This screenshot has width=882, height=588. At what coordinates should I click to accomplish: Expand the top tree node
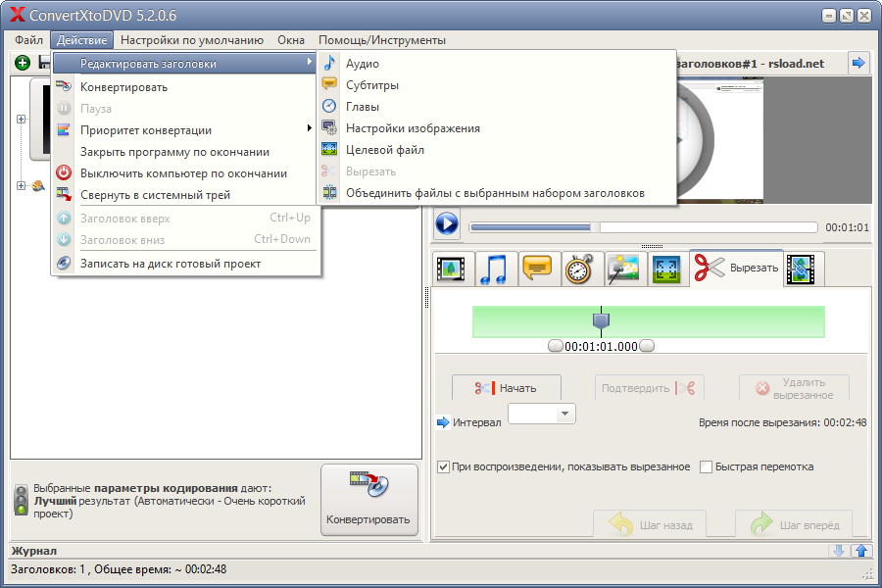coord(21,120)
